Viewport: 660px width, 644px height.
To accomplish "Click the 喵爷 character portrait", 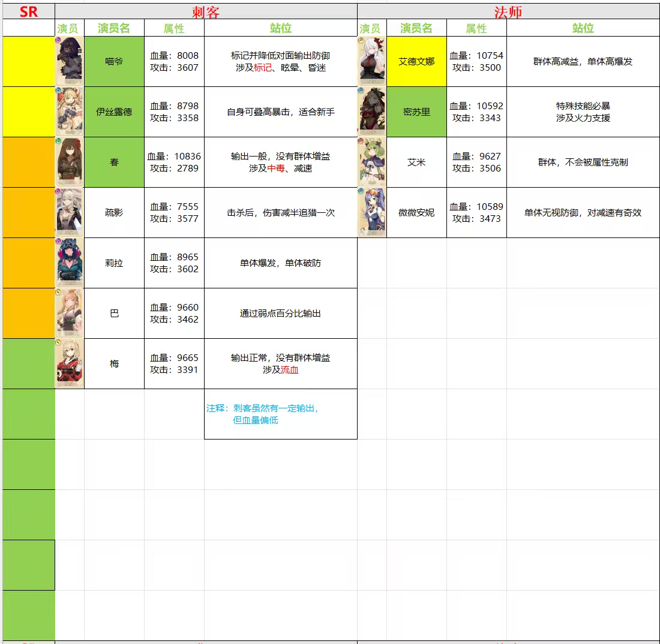I will coord(70,61).
